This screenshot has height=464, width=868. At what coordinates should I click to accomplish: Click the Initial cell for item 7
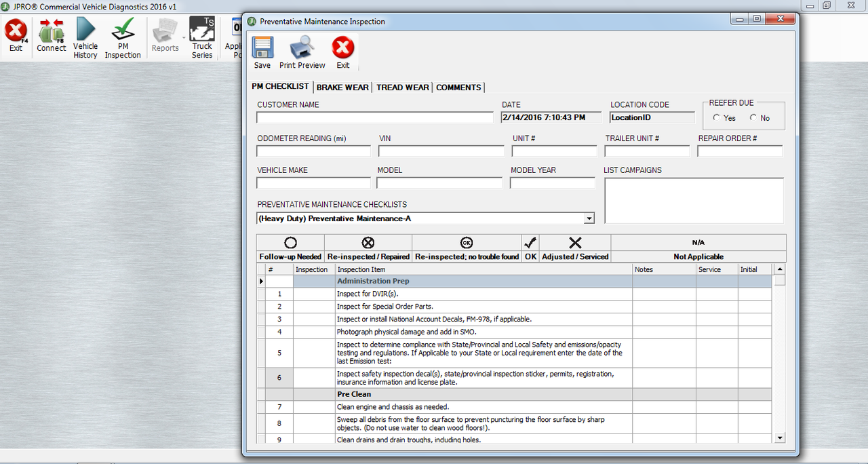[755, 407]
